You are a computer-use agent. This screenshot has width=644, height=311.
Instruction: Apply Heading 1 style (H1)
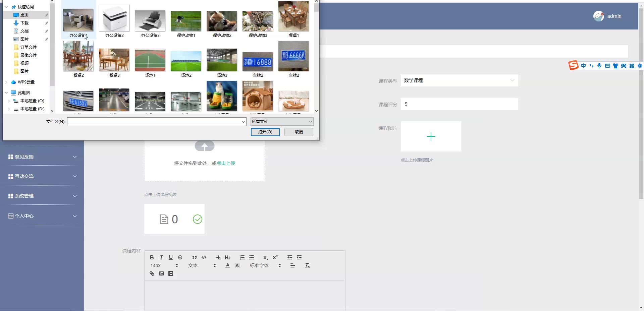218,257
